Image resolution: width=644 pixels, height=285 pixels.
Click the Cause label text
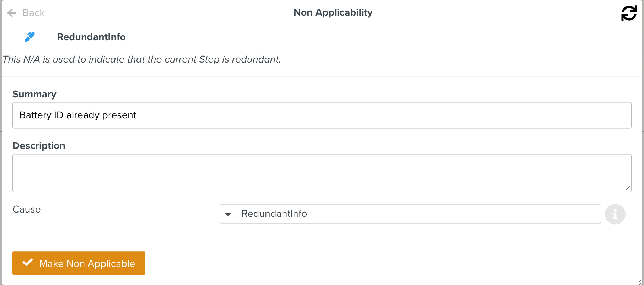[27, 209]
